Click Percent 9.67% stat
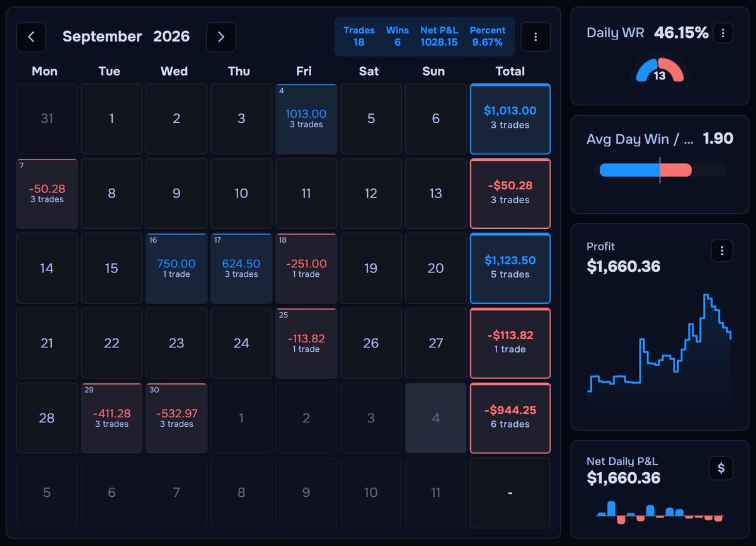The height and width of the screenshot is (546, 756). point(488,37)
